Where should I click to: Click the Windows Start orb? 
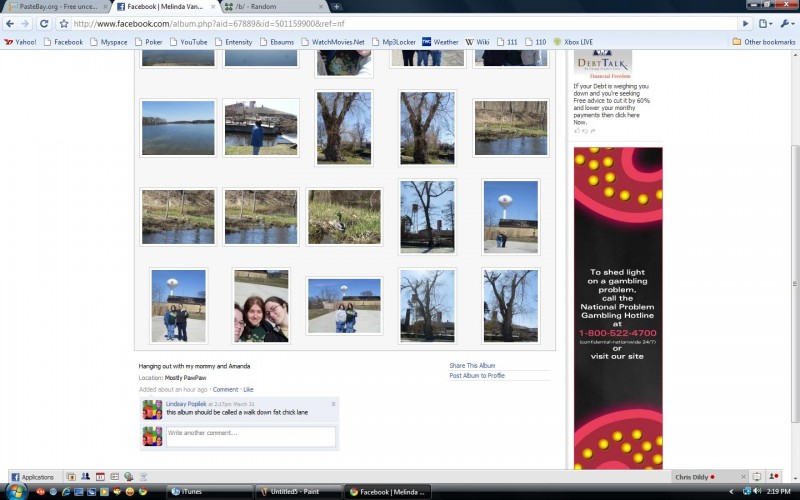[x=16, y=491]
